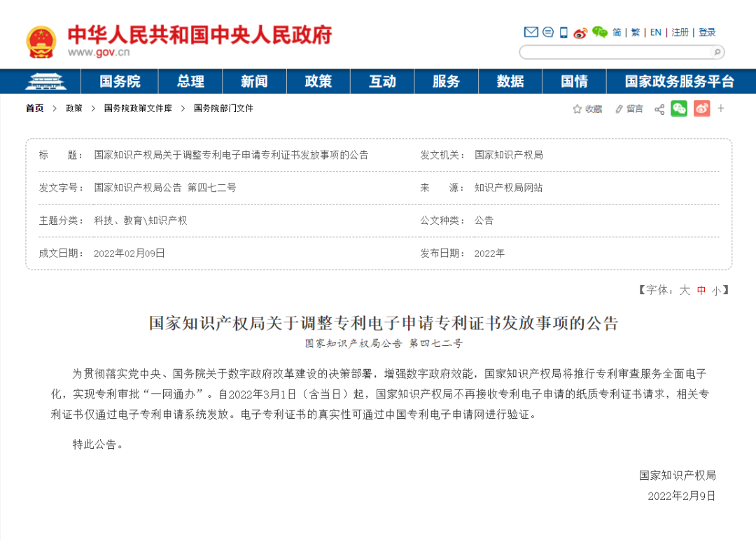Click the pencil 留言 comment icon
756x540 pixels.
click(x=619, y=109)
